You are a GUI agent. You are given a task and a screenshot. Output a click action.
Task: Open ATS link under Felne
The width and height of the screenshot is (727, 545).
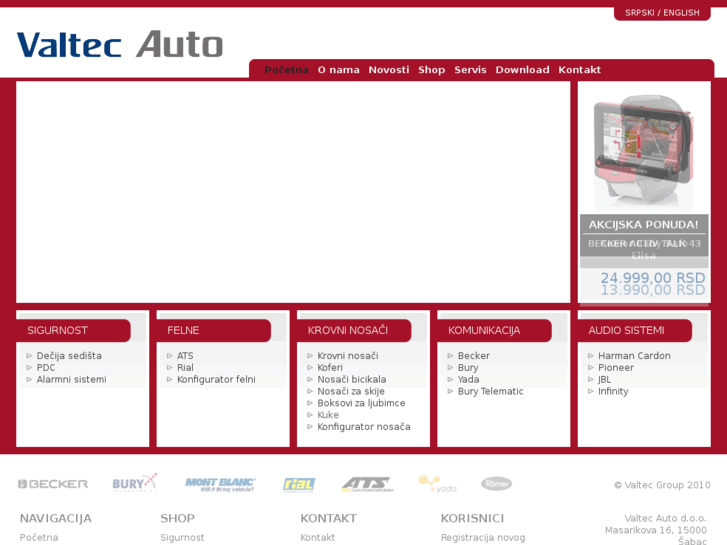point(185,356)
